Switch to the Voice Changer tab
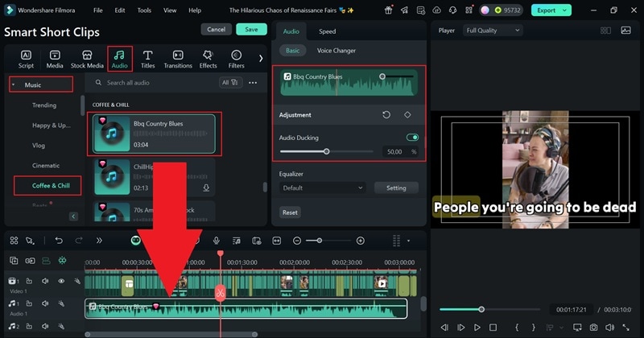This screenshot has height=338, width=644. point(336,51)
